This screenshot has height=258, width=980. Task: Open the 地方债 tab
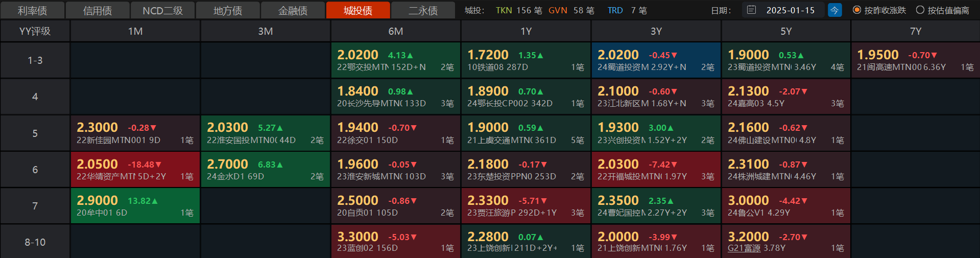tap(228, 10)
